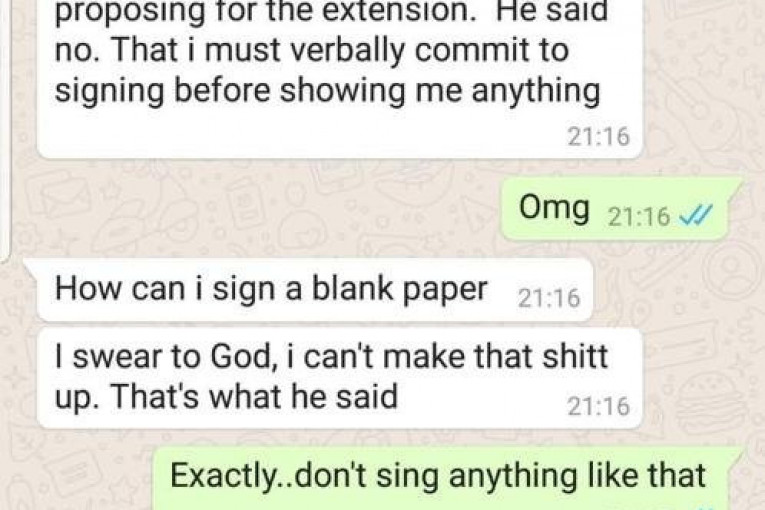This screenshot has height=510, width=765.
Task: Select the top message about verbally committing to signing
Action: (x=339, y=79)
